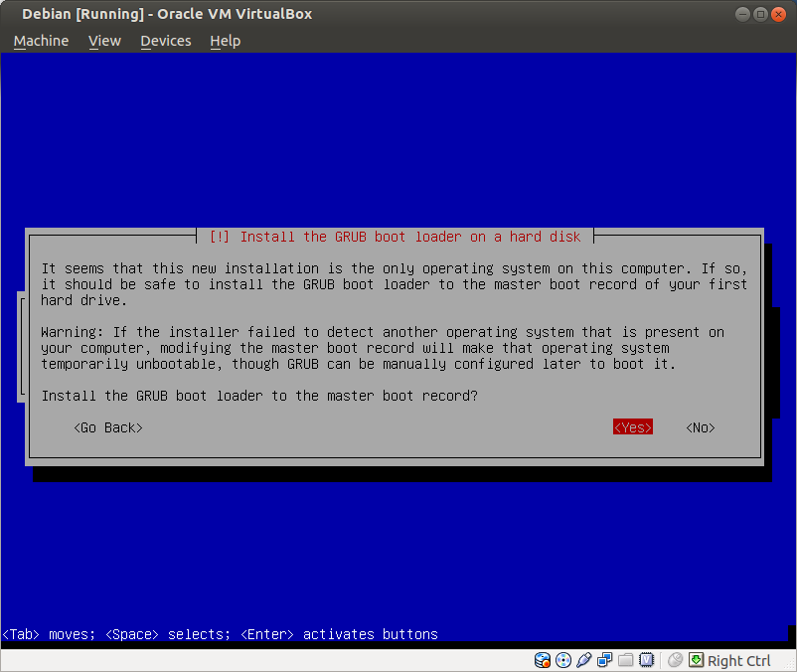Screen dimensions: 797x672
Task: Open the View menu
Action: [x=104, y=41]
